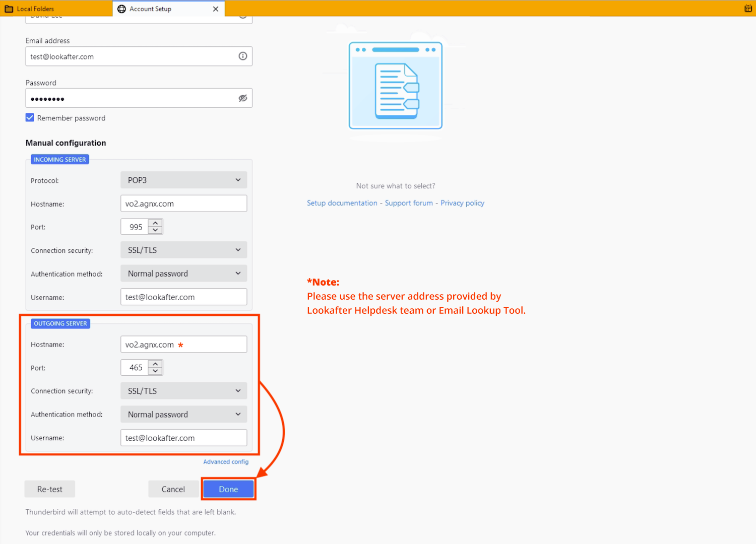The height and width of the screenshot is (544, 756).
Task: Switch to the Local Folders tab
Action: click(35, 9)
